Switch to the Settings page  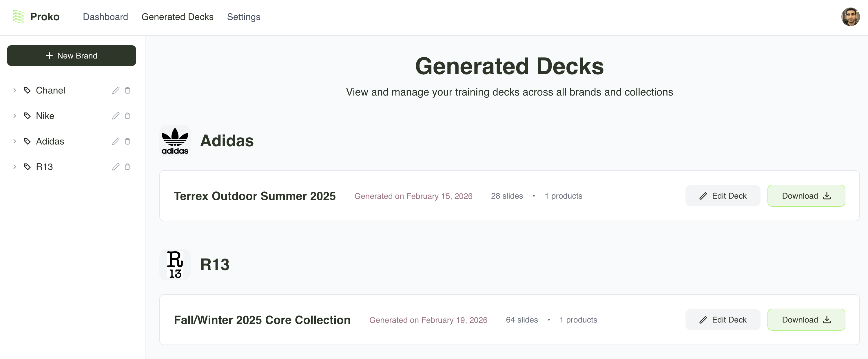click(243, 17)
